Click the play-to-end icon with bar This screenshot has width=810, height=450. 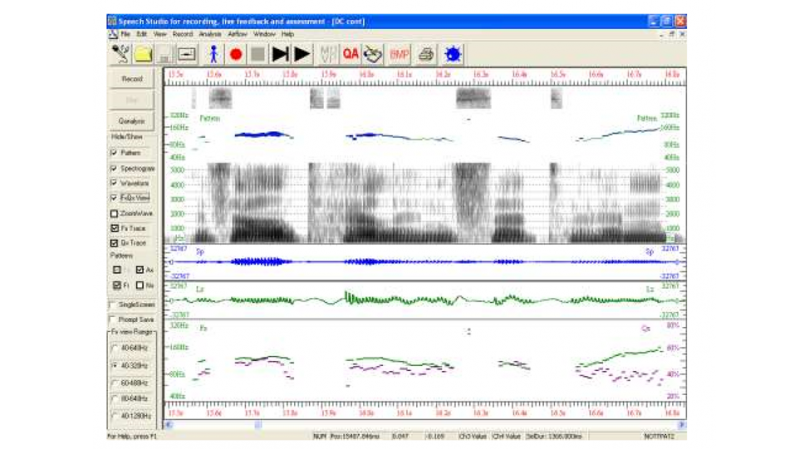(x=280, y=54)
